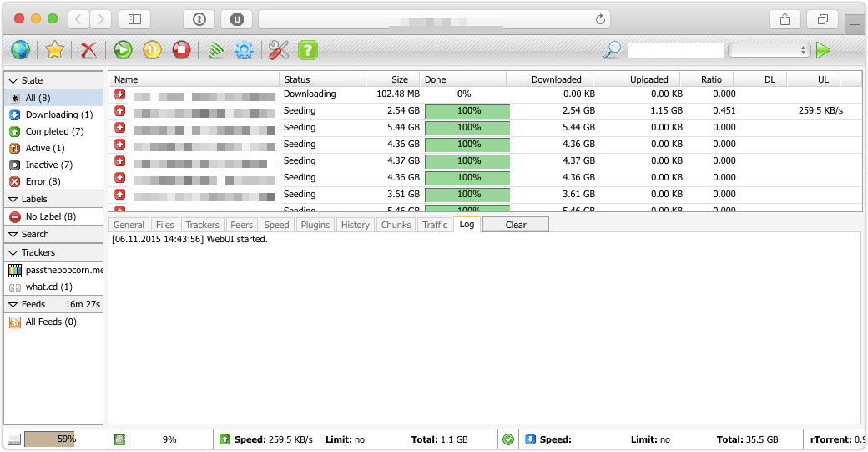
Task: Collapse the Trackers panel
Action: coord(13,253)
